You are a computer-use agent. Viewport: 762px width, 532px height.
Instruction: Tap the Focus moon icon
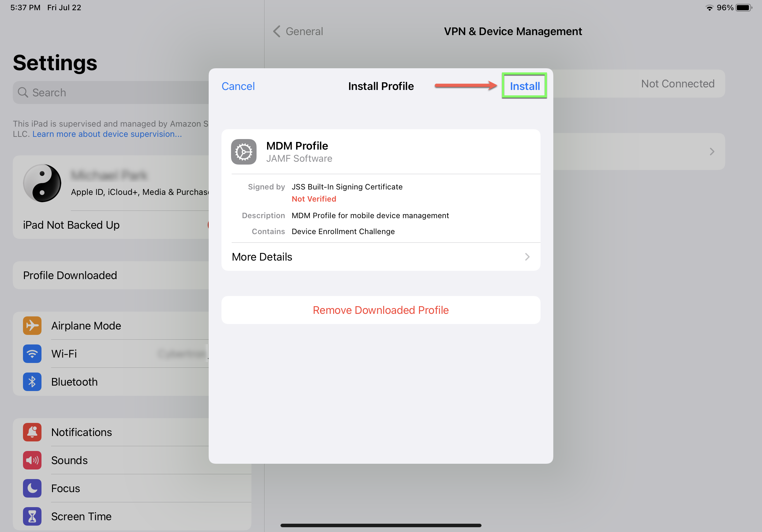32,488
